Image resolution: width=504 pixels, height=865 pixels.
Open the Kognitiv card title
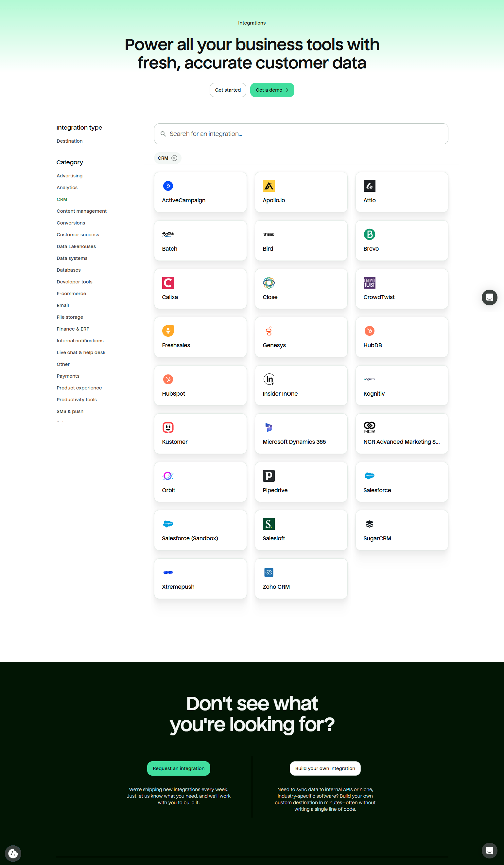pyautogui.click(x=374, y=394)
